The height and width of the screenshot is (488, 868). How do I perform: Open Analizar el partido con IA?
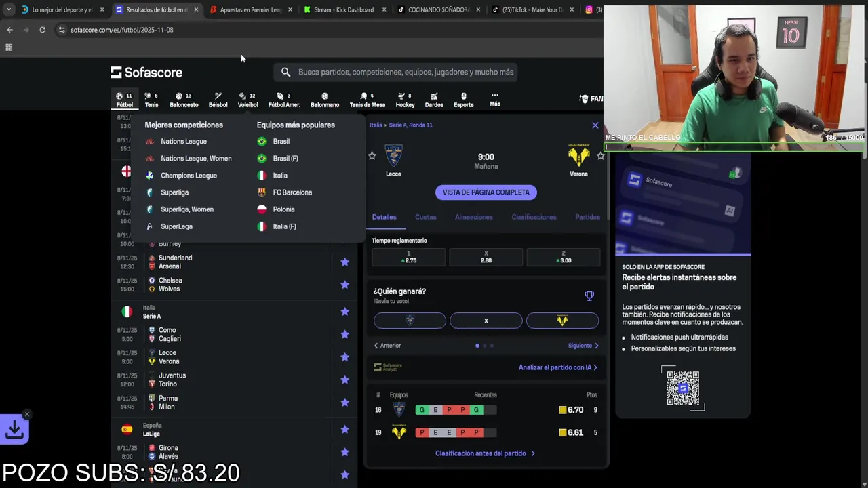[558, 367]
